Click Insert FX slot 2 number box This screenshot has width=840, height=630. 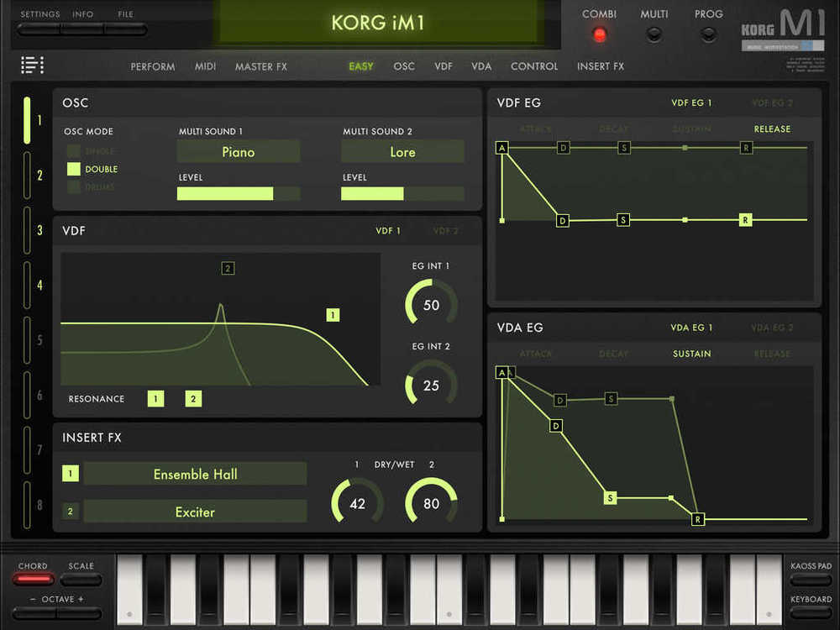[71, 512]
